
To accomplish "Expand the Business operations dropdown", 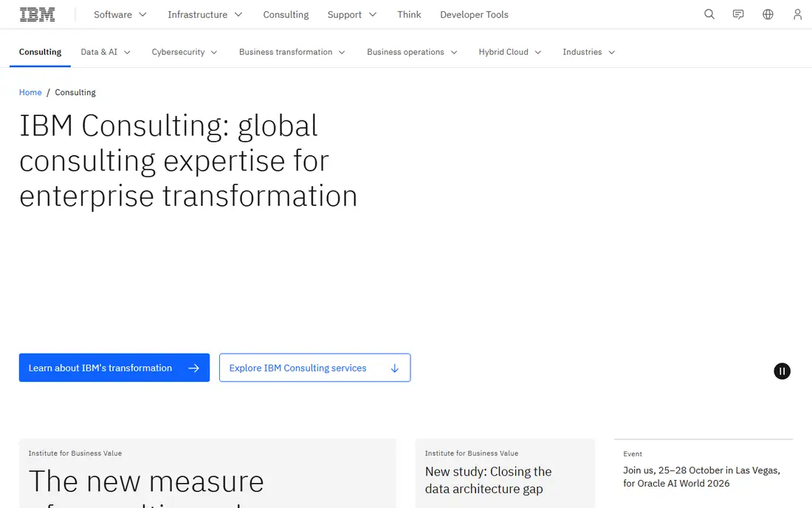I will pyautogui.click(x=412, y=52).
